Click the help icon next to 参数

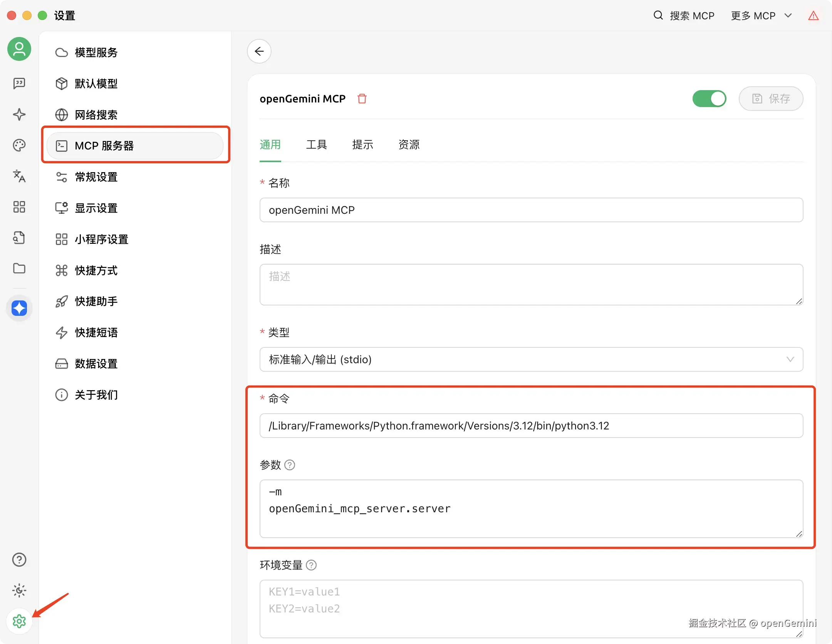coord(290,465)
